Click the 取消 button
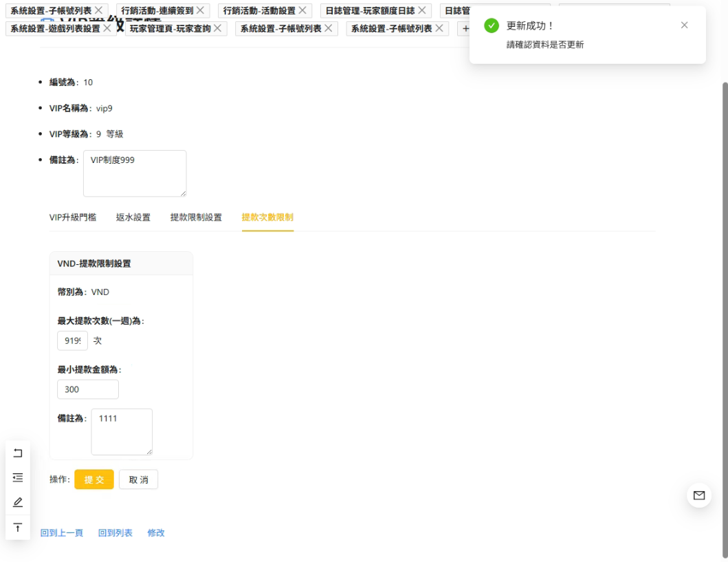This screenshot has width=728, height=562. click(x=138, y=479)
